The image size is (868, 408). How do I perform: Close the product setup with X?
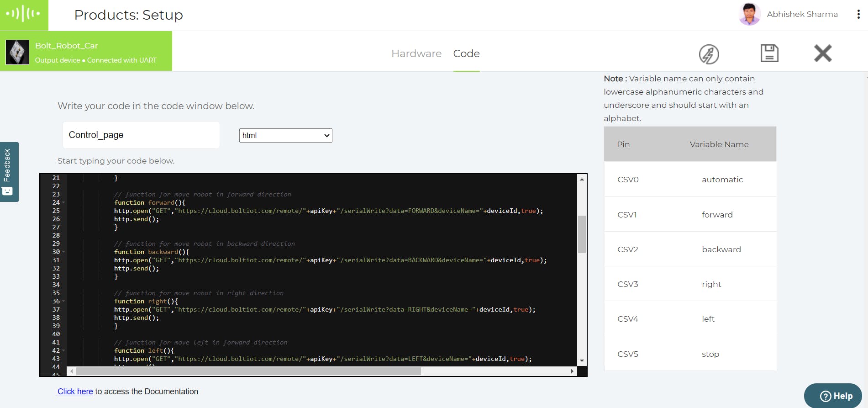pyautogui.click(x=823, y=53)
